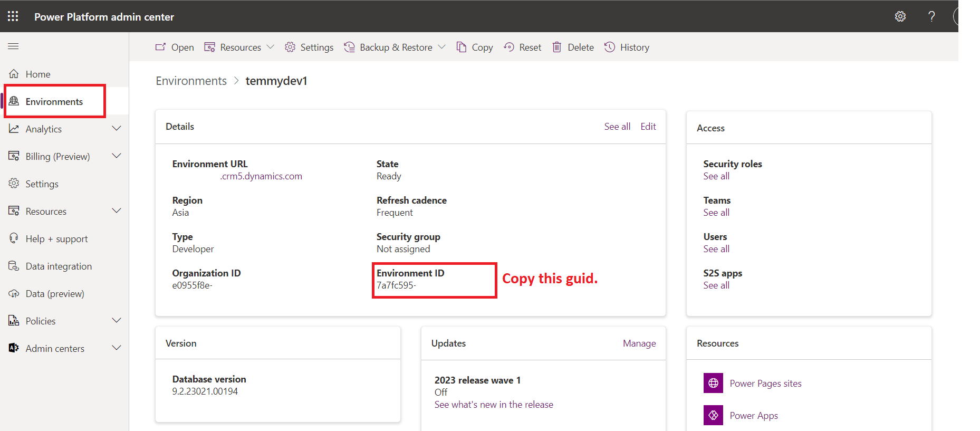Click the Power Apps icon

[x=713, y=415]
